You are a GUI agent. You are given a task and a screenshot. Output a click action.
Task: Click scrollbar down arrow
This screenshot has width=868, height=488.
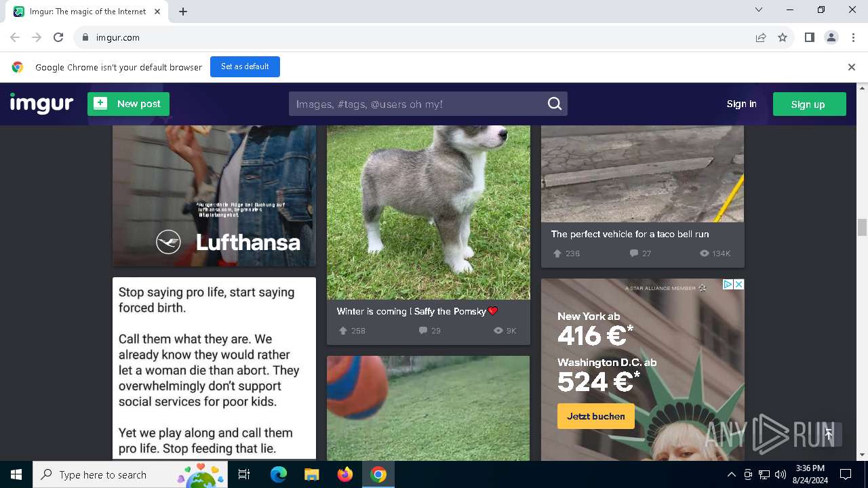863,455
